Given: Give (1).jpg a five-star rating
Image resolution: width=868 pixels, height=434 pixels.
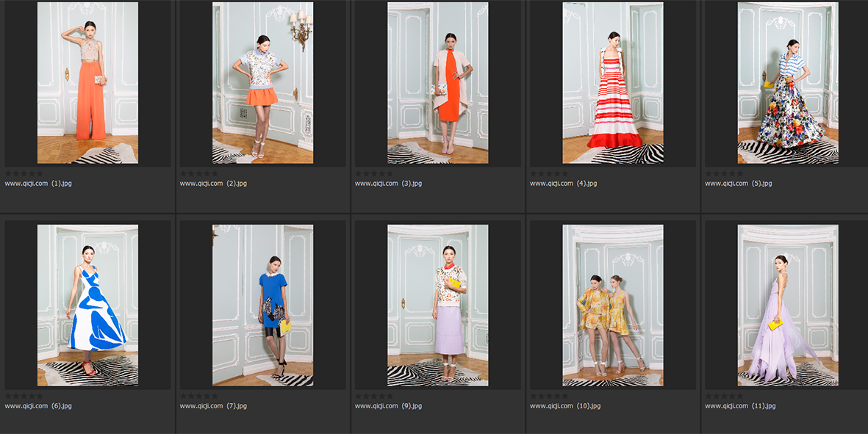Looking at the screenshot, I should pos(39,173).
